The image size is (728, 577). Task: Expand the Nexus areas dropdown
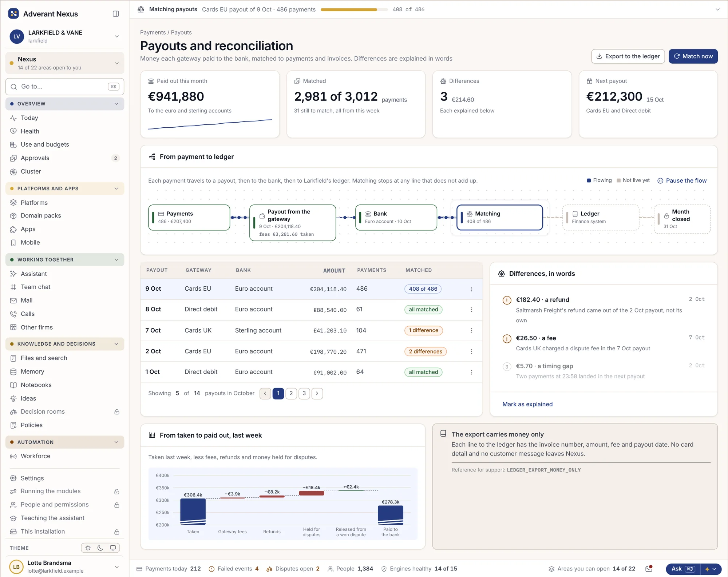(116, 63)
